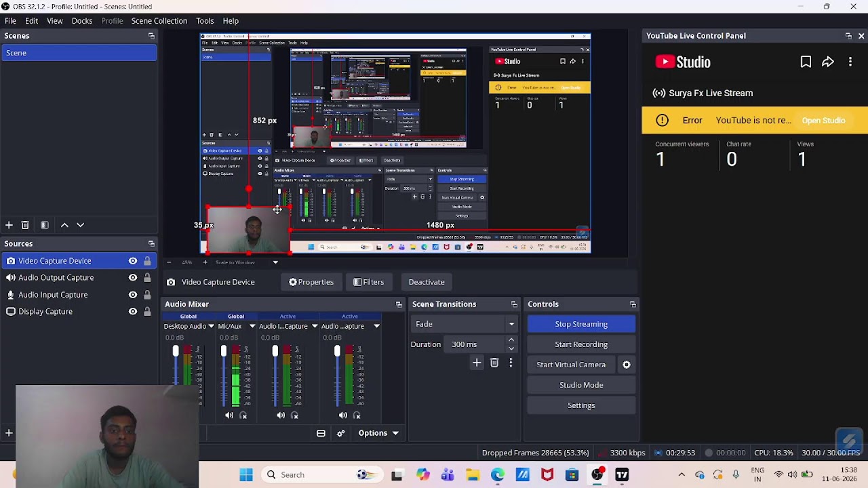Toggle monitoring on Mic/Aux channel
The height and width of the screenshot is (488, 868).
(x=243, y=415)
